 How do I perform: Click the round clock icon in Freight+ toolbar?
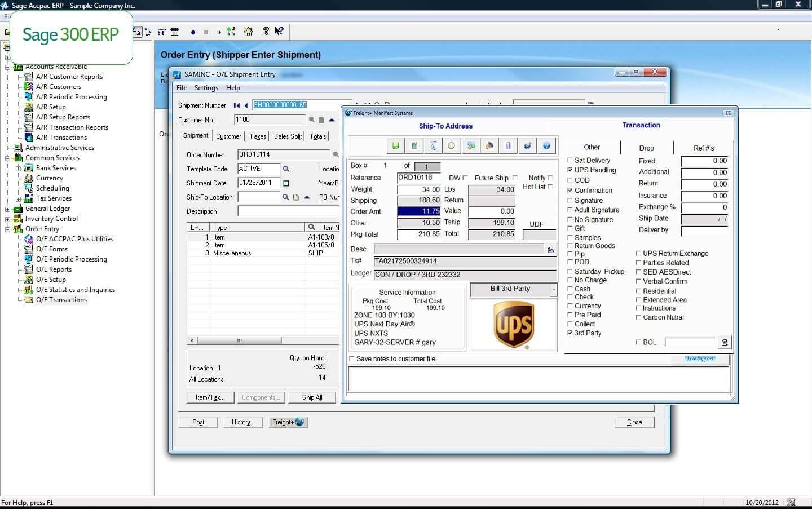tap(451, 146)
